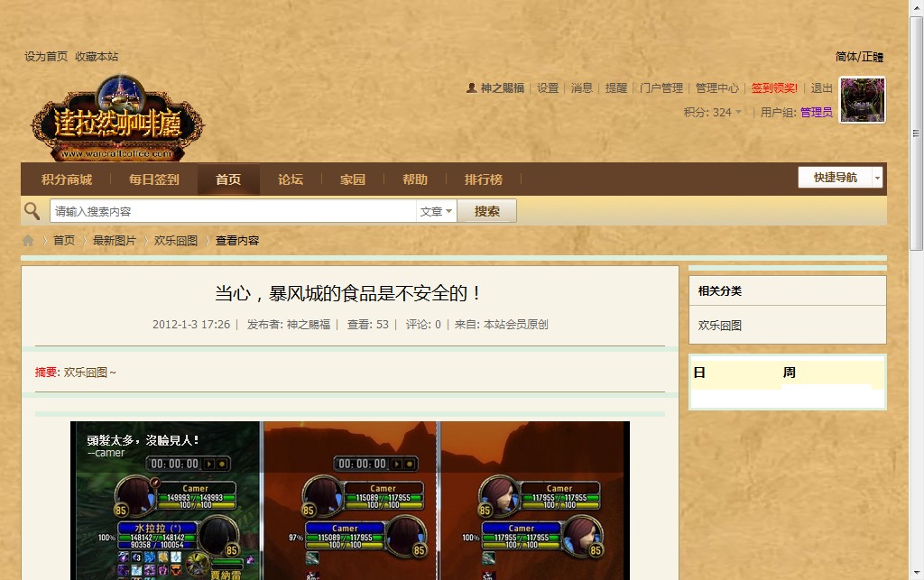The height and width of the screenshot is (580, 924).
Task: Expand the 快捷导航 dropdown arrow
Action: (x=877, y=177)
